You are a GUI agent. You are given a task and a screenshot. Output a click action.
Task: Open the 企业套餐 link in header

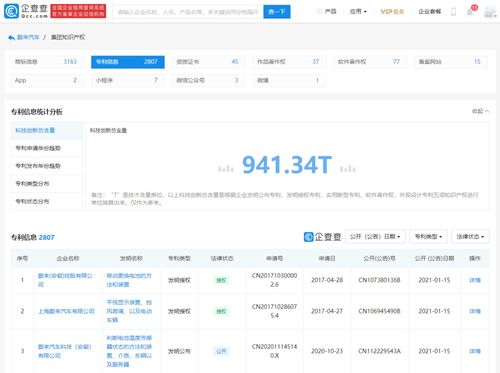(x=430, y=12)
